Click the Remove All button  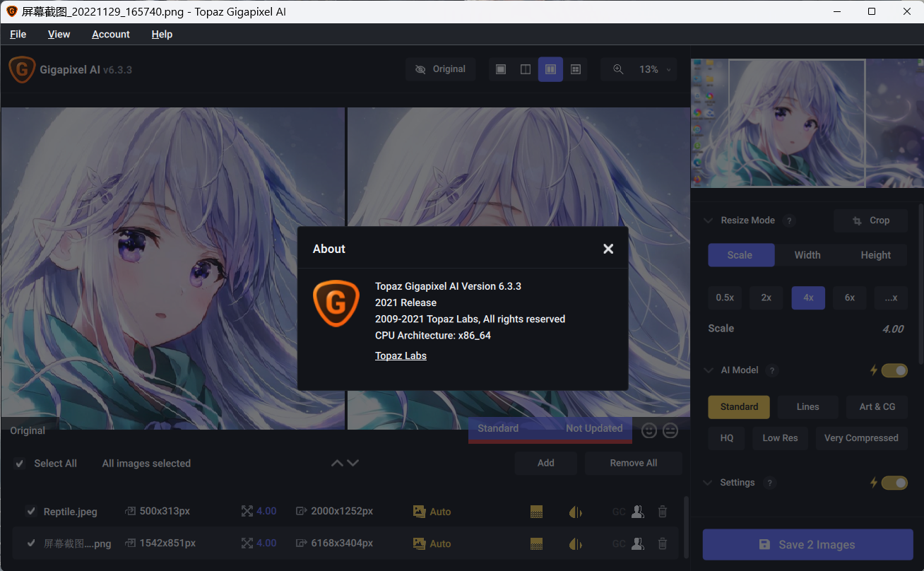click(x=634, y=463)
